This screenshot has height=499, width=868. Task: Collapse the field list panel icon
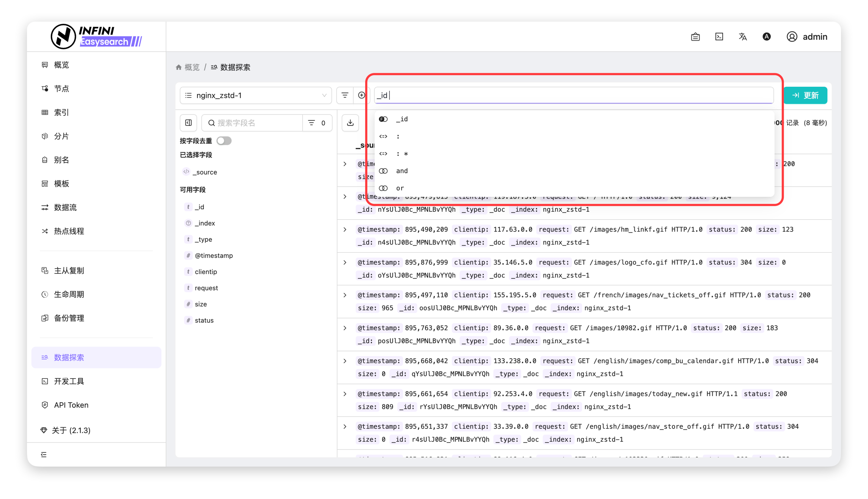(188, 123)
